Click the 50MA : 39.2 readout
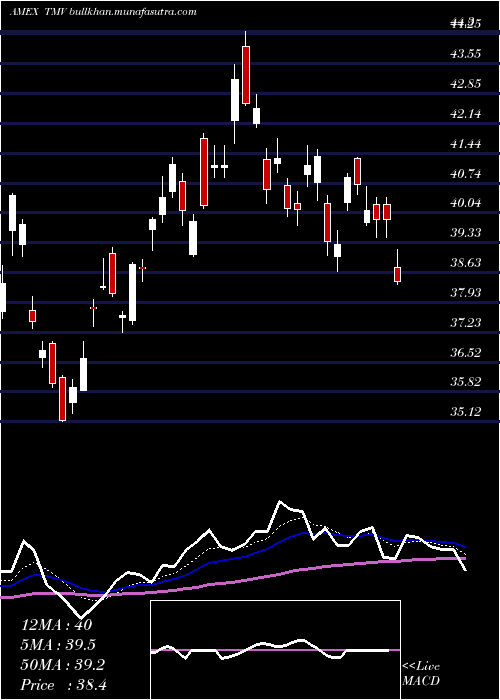500x700 pixels. 63,665
